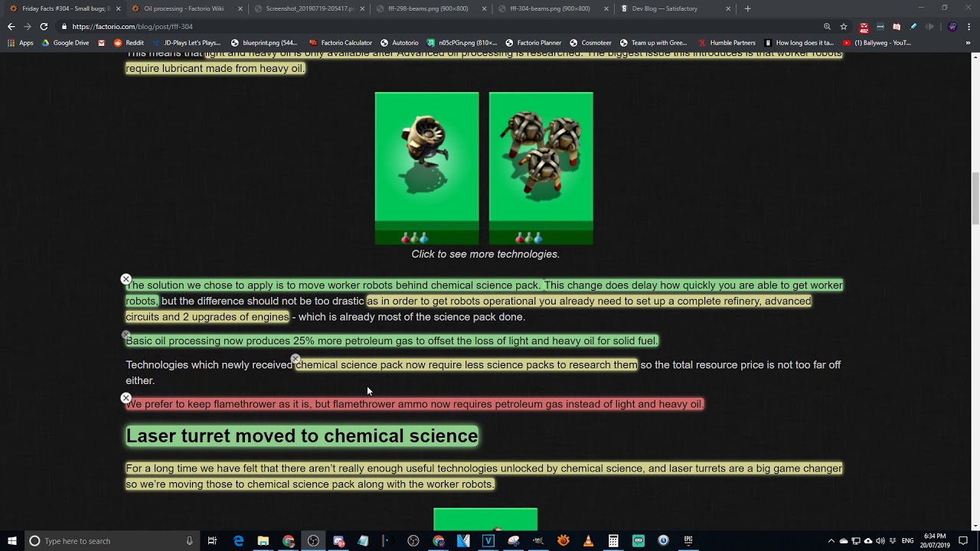
Task: Open the zoom magnifier icon in address bar
Action: tap(827, 26)
